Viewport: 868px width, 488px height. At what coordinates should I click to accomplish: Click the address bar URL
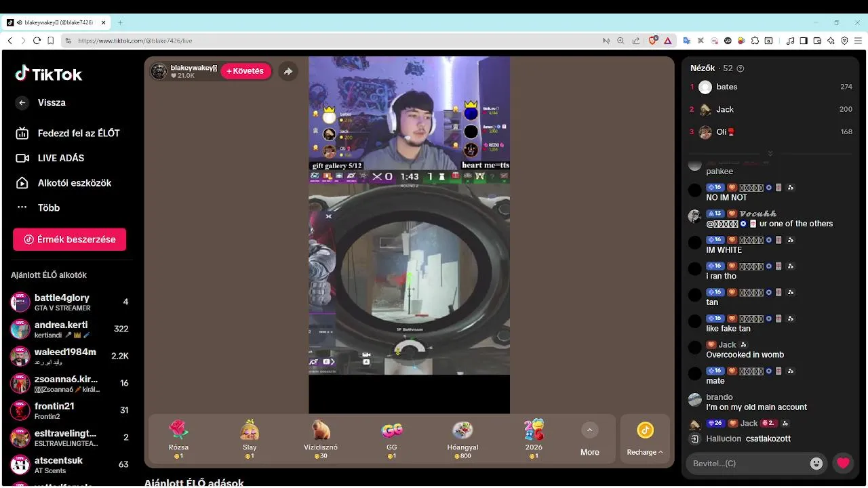[135, 41]
